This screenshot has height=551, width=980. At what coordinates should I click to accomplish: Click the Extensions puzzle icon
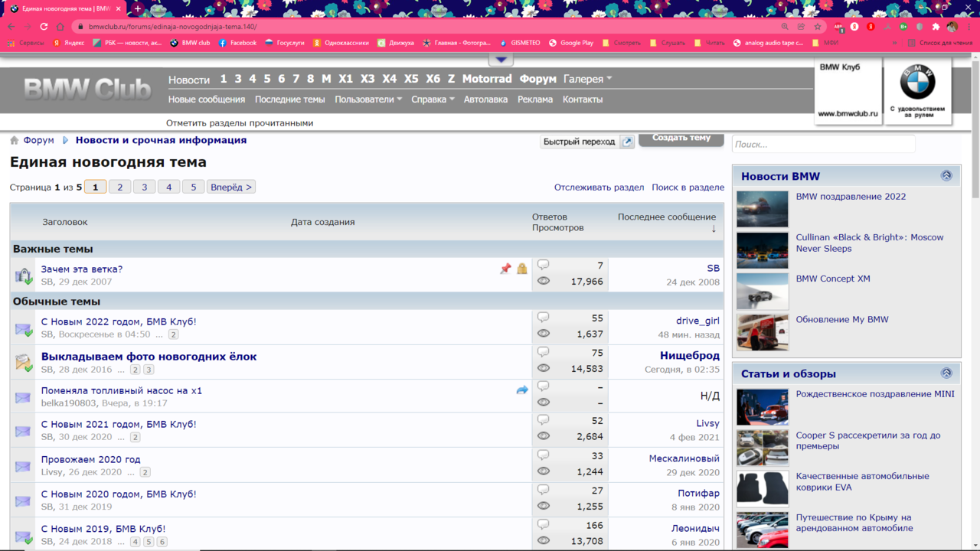[936, 27]
